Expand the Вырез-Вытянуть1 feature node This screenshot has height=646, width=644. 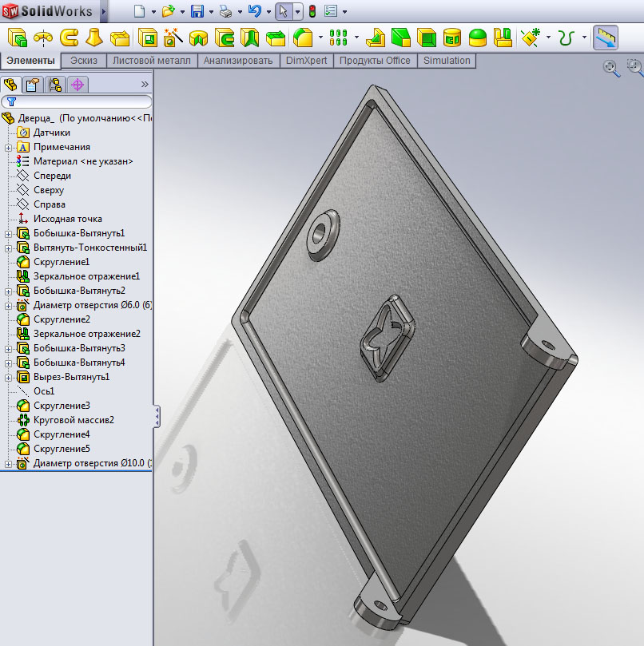point(8,377)
